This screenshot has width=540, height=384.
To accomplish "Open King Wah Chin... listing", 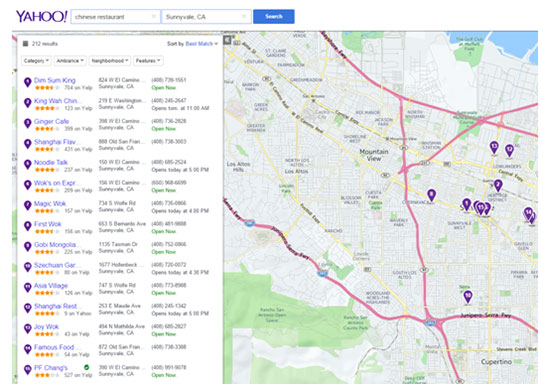I will [x=55, y=101].
